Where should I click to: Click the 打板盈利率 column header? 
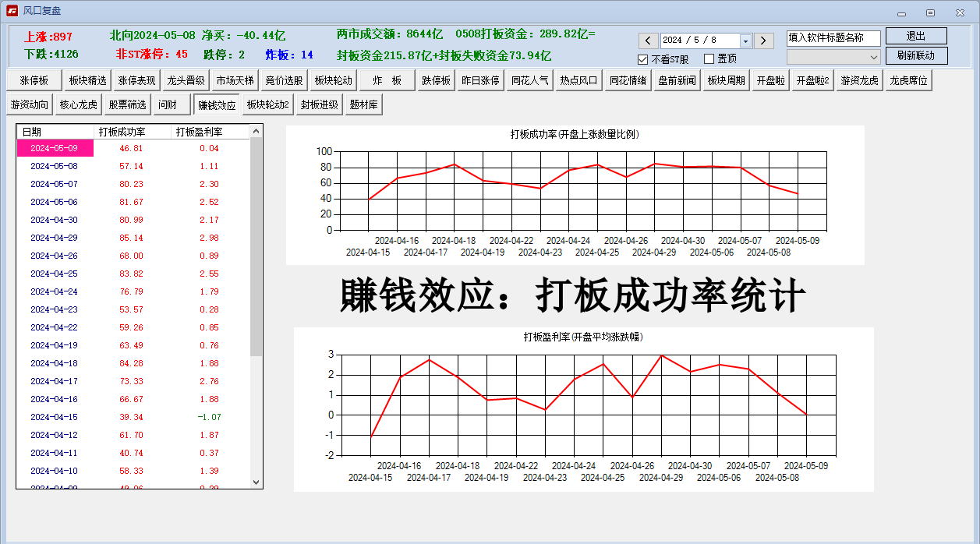click(210, 132)
